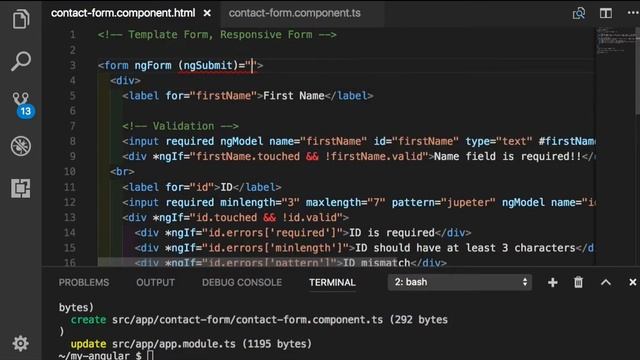This screenshot has width=640, height=360.
Task: Click 'ID is required' text on line 14
Action: point(392,233)
